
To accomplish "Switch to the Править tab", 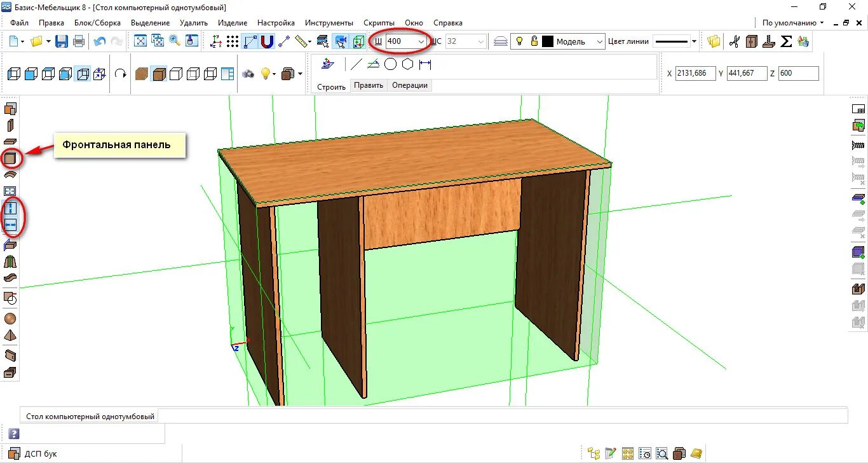I will (x=369, y=85).
